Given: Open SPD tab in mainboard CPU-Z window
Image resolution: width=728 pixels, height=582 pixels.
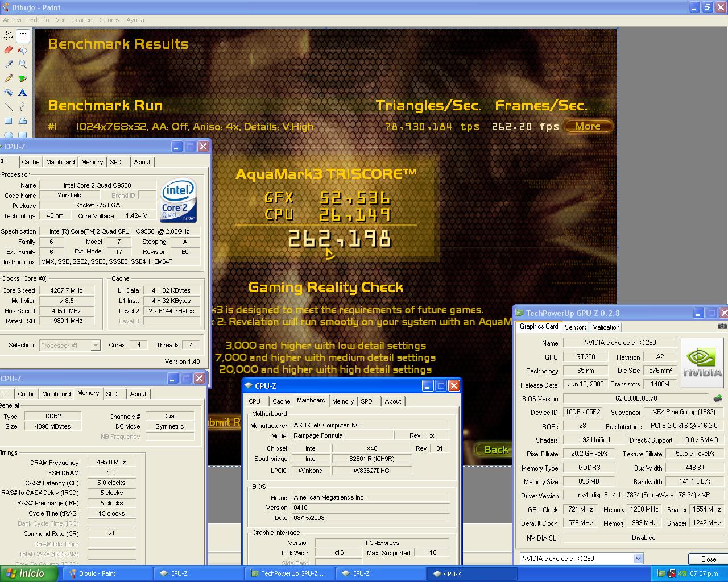Looking at the screenshot, I should click(367, 401).
